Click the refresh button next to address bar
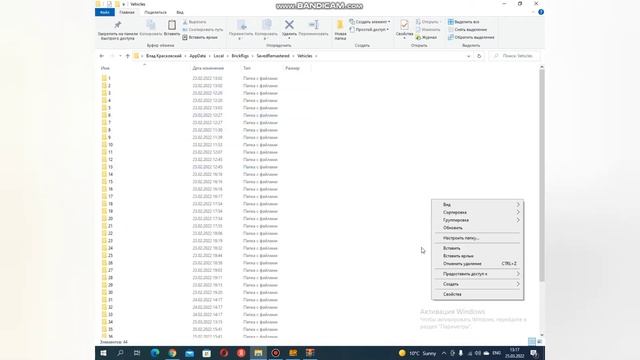The image size is (640, 360). pyautogui.click(x=479, y=56)
